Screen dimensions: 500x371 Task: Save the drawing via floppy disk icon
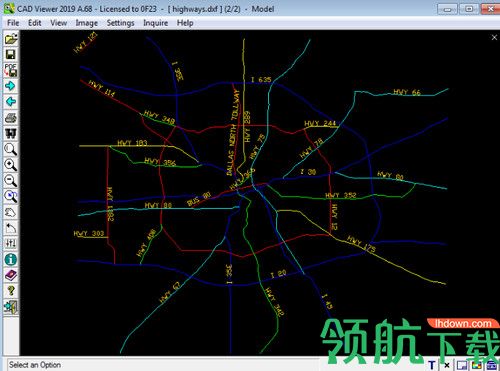(x=11, y=54)
